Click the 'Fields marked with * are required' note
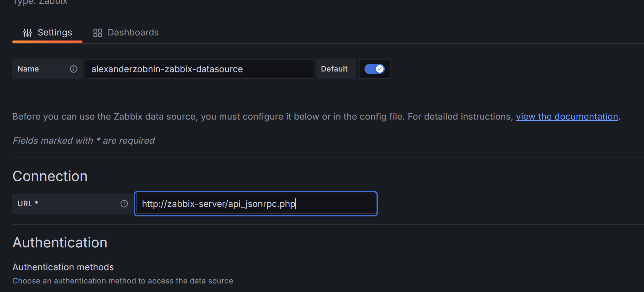The height and width of the screenshot is (292, 644). [83, 141]
